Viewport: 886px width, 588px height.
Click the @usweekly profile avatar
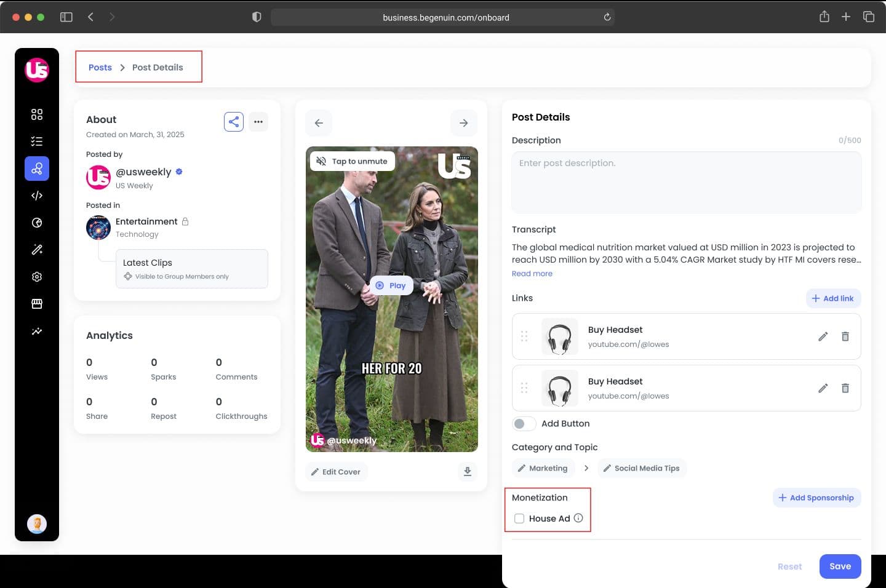[x=98, y=177]
